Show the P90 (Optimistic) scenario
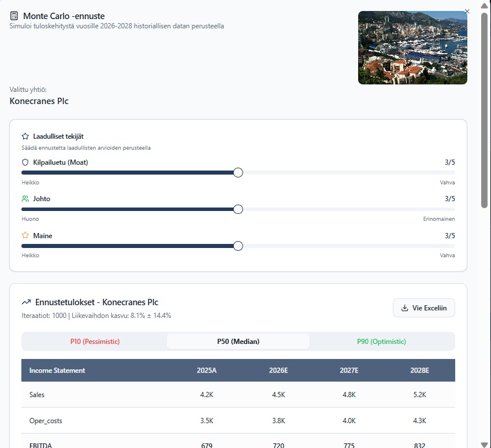This screenshot has height=448, width=491. click(x=380, y=342)
